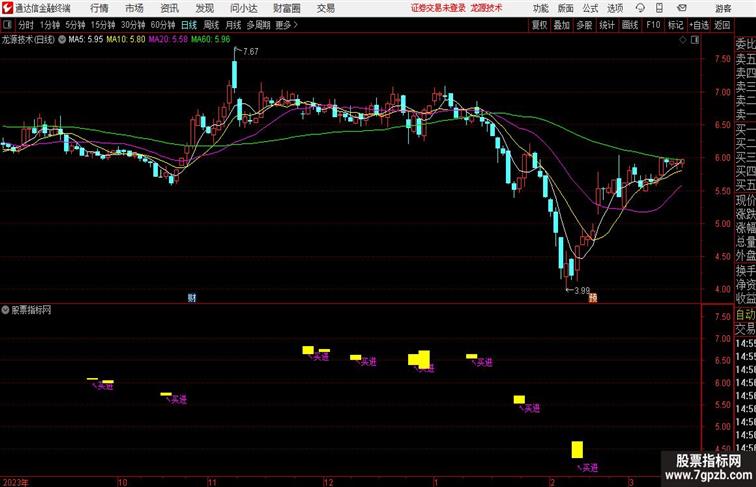Click the 返回 back button
Image resolution: width=756 pixels, height=487 pixels.
tap(722, 25)
